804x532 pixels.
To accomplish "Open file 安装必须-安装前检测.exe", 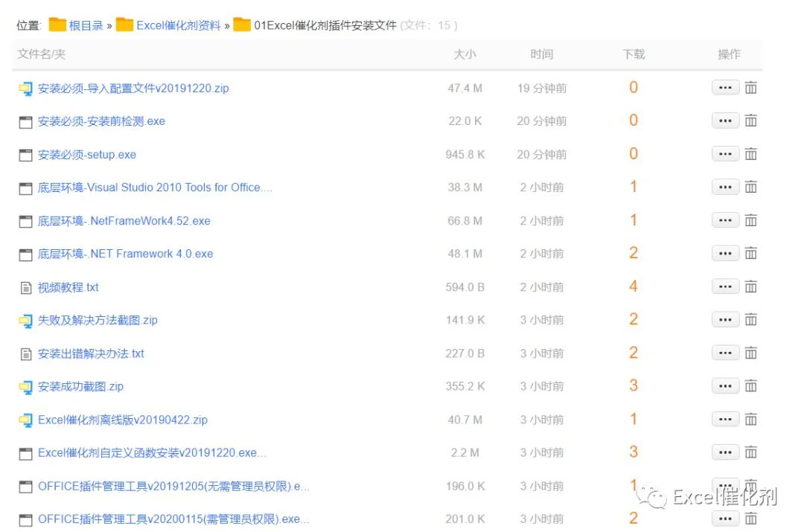I will [101, 121].
